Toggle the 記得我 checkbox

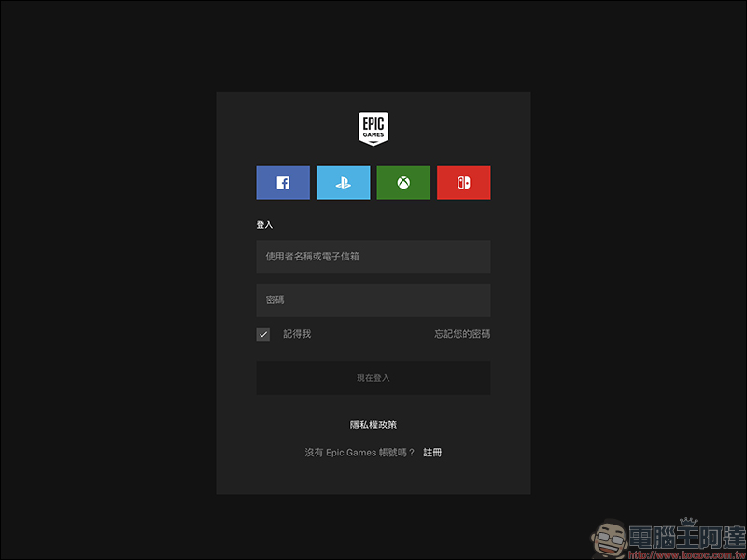(263, 334)
